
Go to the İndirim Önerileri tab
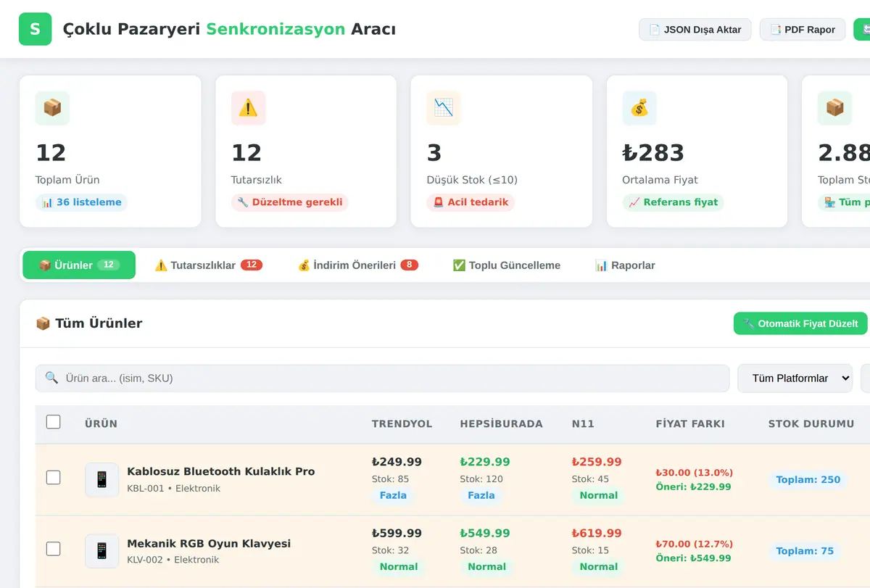[358, 265]
